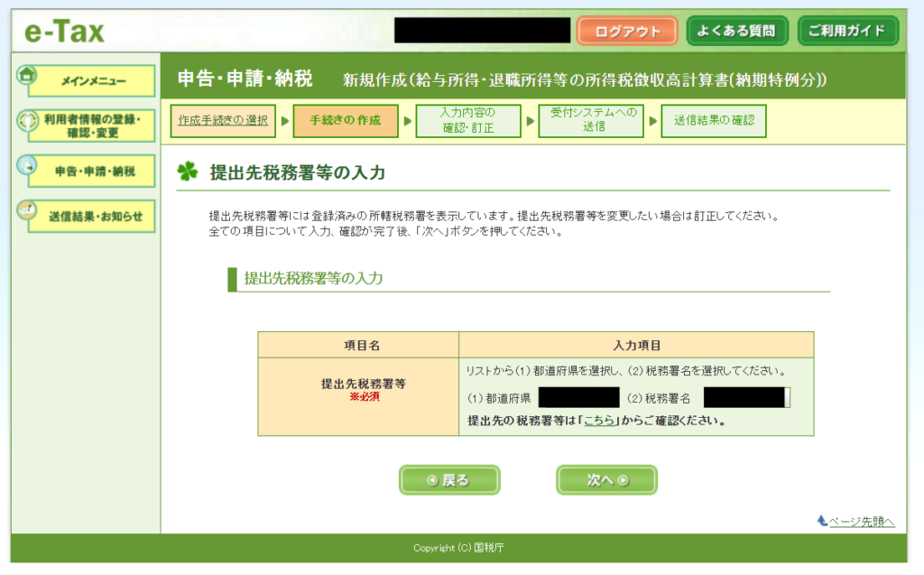Follow the こちら link for tax offices
The width and height of the screenshot is (924, 575).
pyautogui.click(x=599, y=421)
